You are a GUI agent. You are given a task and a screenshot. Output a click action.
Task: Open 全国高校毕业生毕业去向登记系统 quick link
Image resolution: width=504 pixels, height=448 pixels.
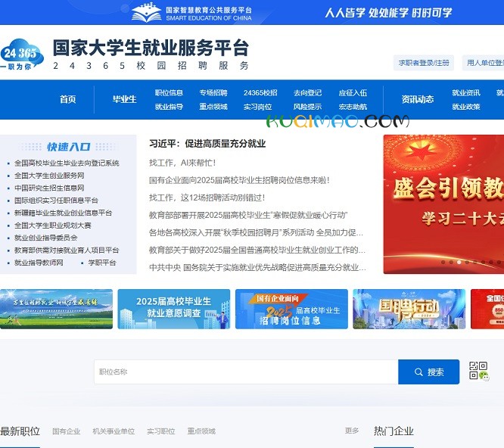tap(67, 163)
